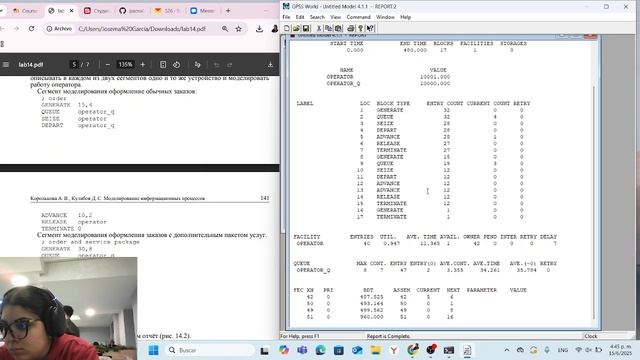The height and width of the screenshot is (360, 640).
Task: Switch to the blue Messenger browser tab
Action: [x=202, y=11]
